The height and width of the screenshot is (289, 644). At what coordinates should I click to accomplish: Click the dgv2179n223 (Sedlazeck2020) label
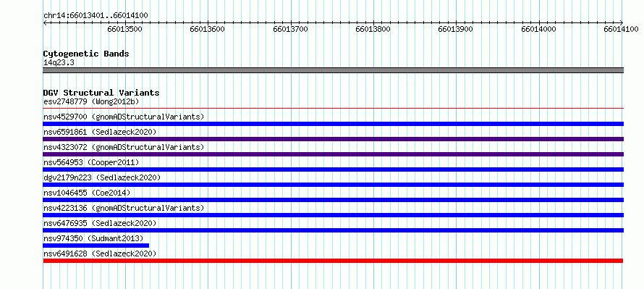pyautogui.click(x=102, y=177)
